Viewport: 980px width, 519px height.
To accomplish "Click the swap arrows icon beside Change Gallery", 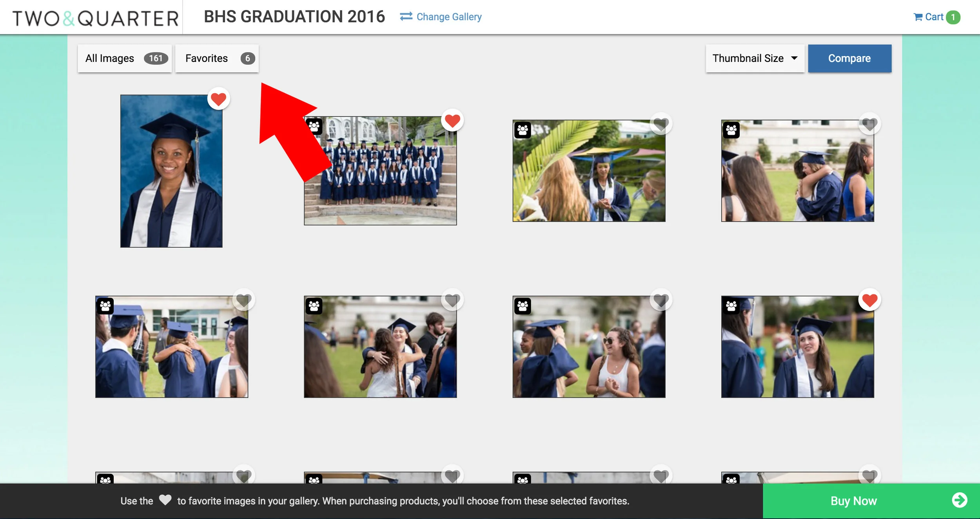I will click(406, 16).
